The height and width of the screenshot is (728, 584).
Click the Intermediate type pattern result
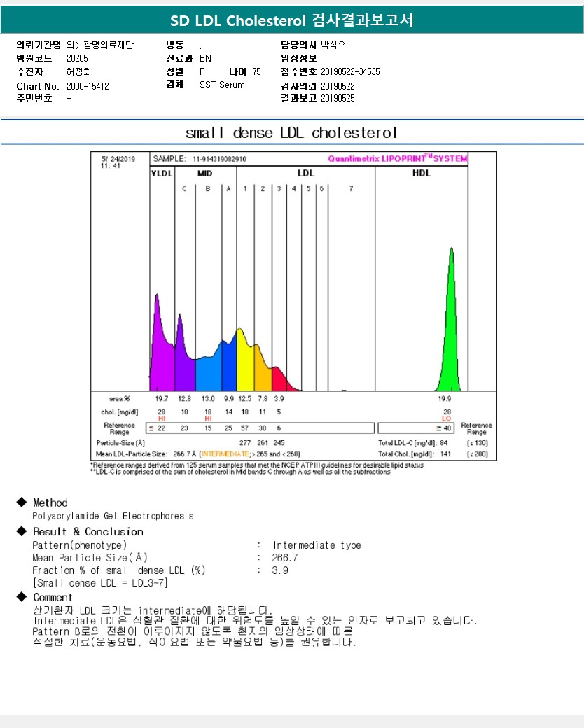[317, 545]
